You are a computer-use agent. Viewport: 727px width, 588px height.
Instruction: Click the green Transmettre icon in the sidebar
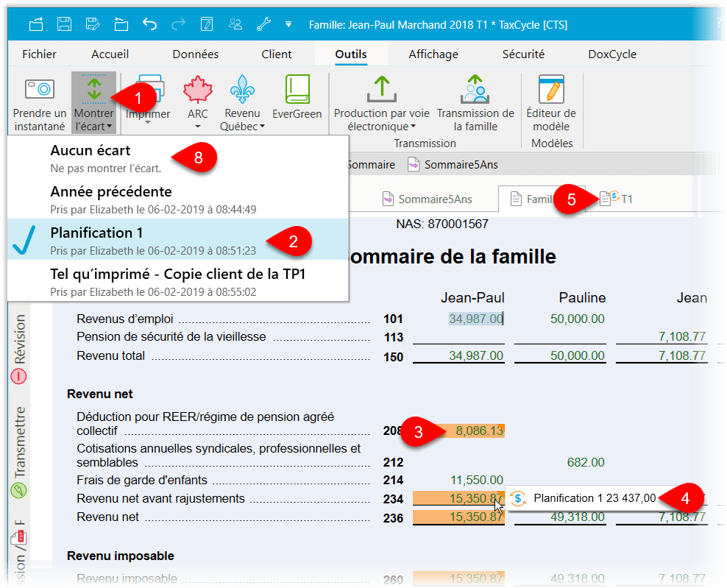click(x=18, y=490)
